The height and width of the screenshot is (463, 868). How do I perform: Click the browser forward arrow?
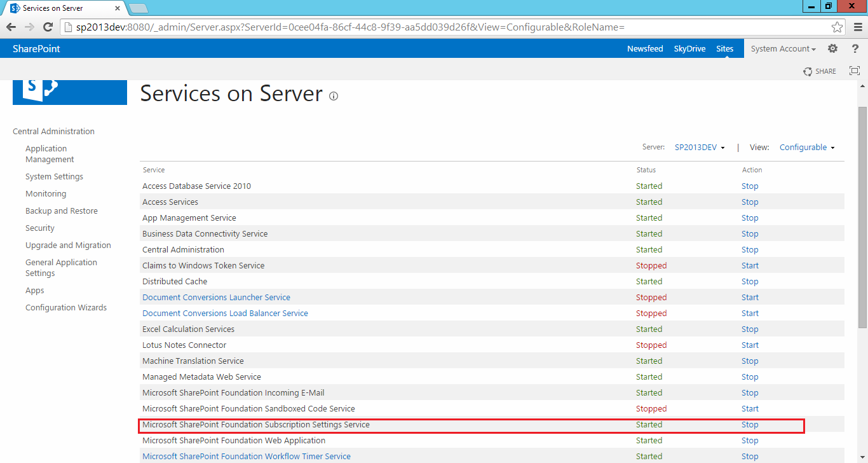pos(29,27)
